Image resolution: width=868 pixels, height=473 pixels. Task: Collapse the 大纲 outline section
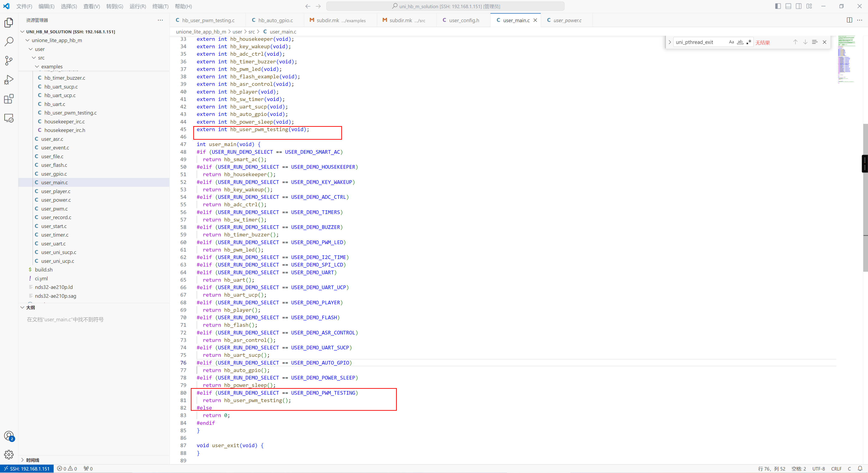23,307
